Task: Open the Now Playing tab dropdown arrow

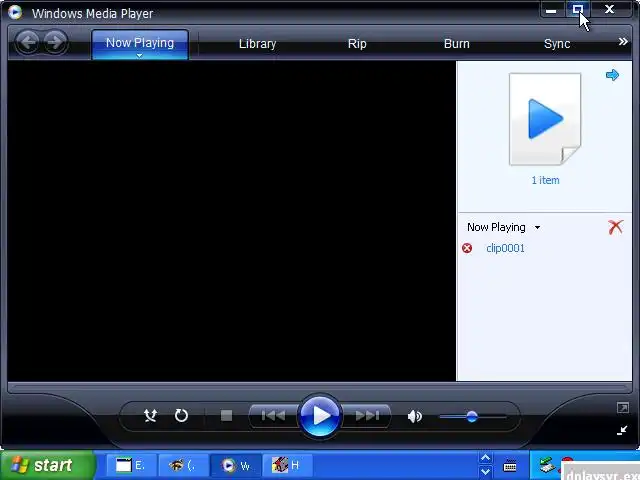Action: pos(140,56)
